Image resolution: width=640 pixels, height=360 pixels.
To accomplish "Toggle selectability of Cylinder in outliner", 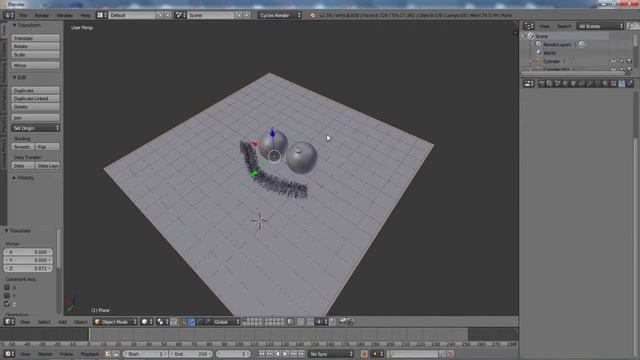I will pyautogui.click(x=622, y=61).
